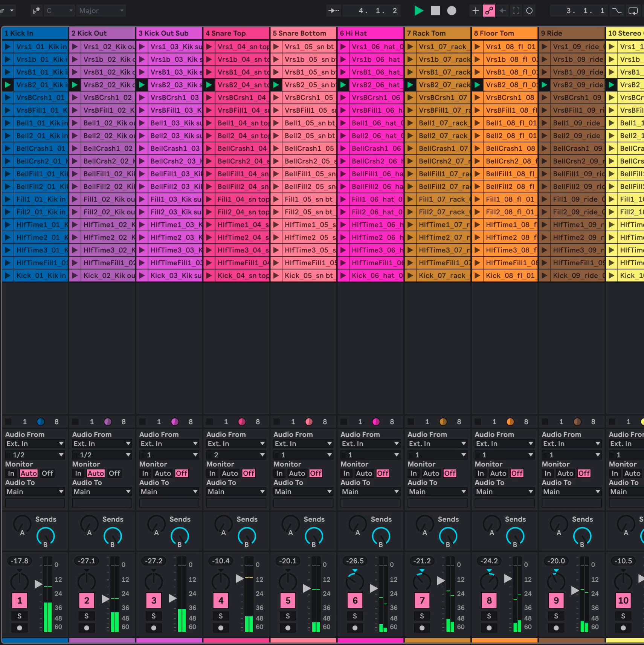Viewport: 644px width, 645px height.
Task: Click the Capture MIDI bracket icon
Action: [516, 11]
